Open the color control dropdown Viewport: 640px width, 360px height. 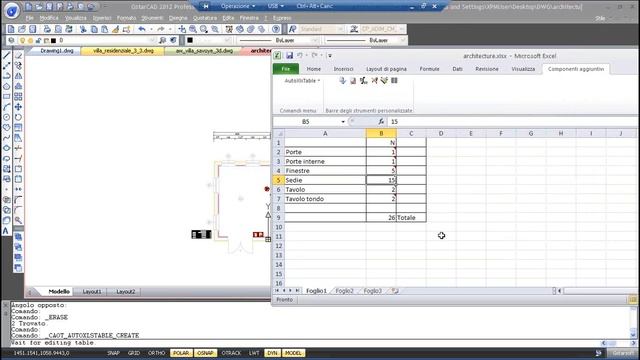(227, 40)
